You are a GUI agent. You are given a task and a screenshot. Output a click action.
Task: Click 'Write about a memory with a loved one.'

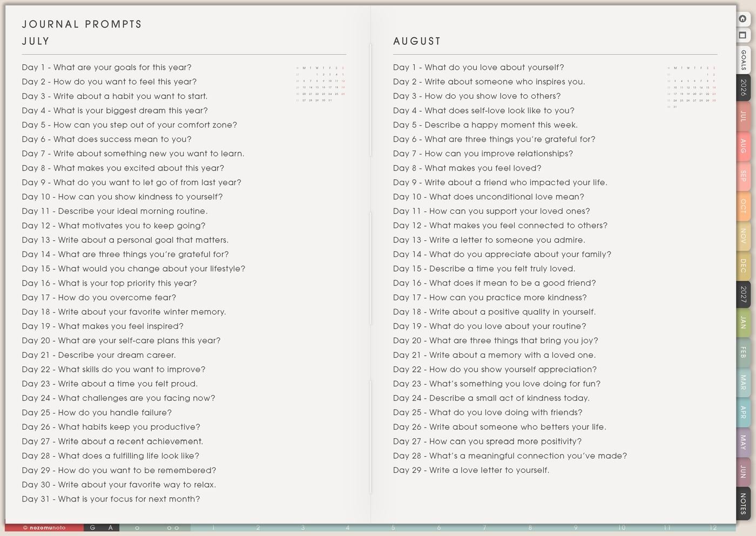click(512, 355)
